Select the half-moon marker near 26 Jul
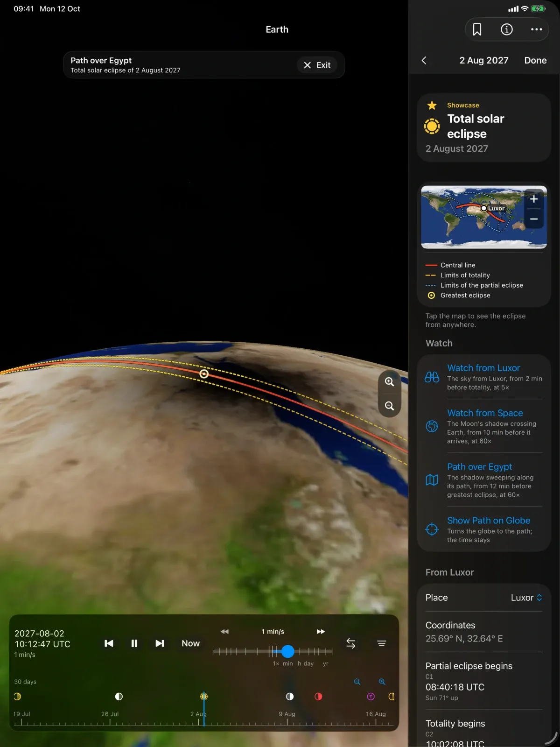This screenshot has width=560, height=747. 119,696
